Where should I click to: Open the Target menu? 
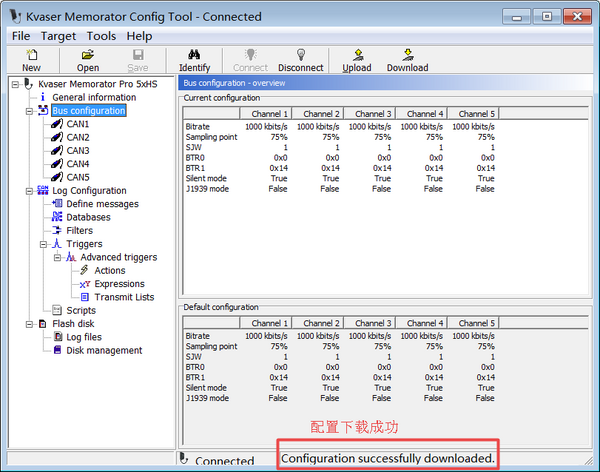[58, 36]
